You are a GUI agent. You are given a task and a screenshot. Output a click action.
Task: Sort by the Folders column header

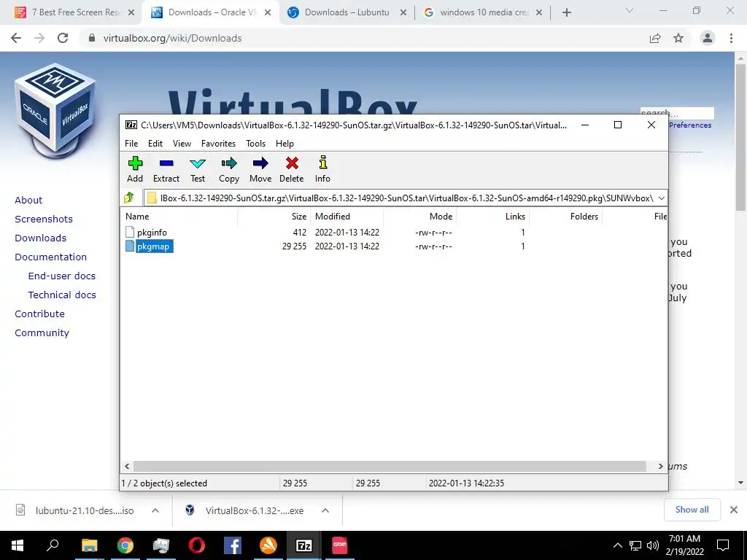tap(565, 216)
